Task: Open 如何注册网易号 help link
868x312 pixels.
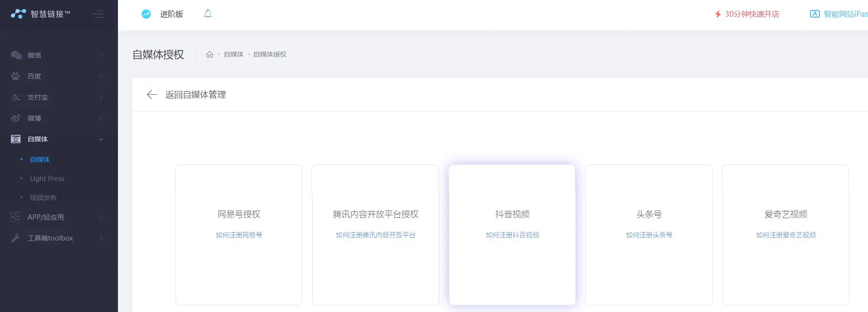Action: tap(239, 235)
